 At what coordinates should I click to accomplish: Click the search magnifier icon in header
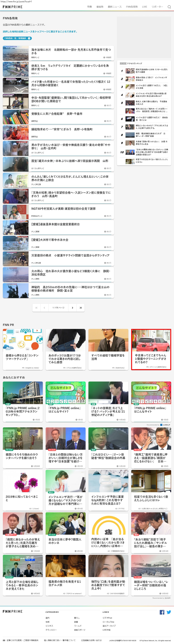pos(169,7)
